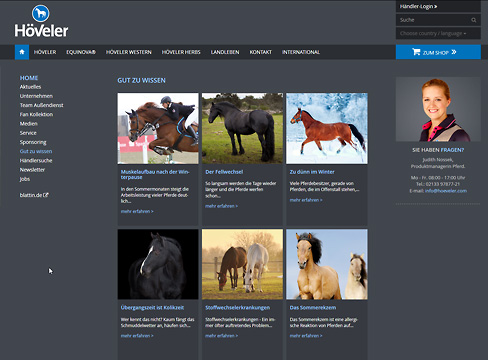
Task: Open Gut zu wissen in the sidebar
Action: click(x=36, y=151)
